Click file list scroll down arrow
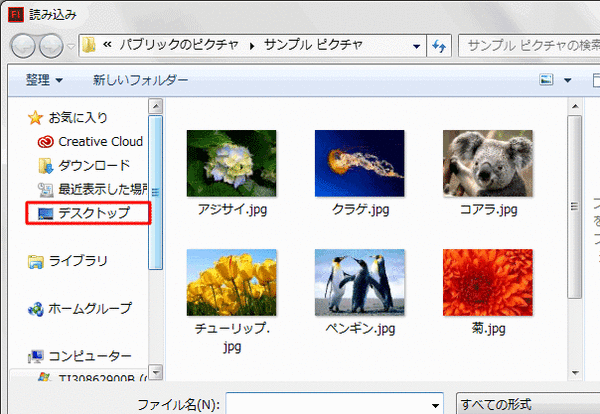Screen dimensions: 600x414 coord(575,372)
